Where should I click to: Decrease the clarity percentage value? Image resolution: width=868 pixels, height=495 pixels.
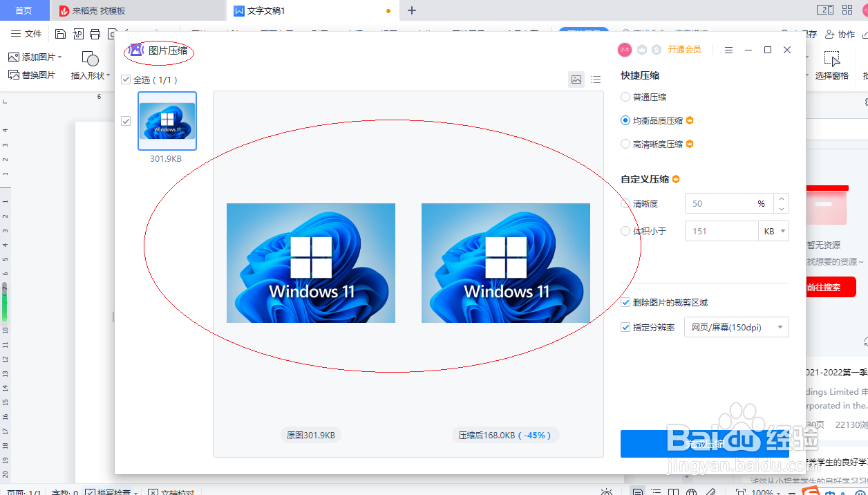pos(781,209)
